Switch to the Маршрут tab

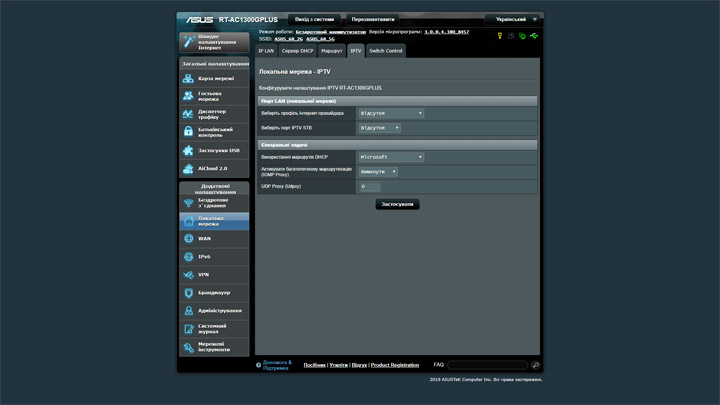332,51
